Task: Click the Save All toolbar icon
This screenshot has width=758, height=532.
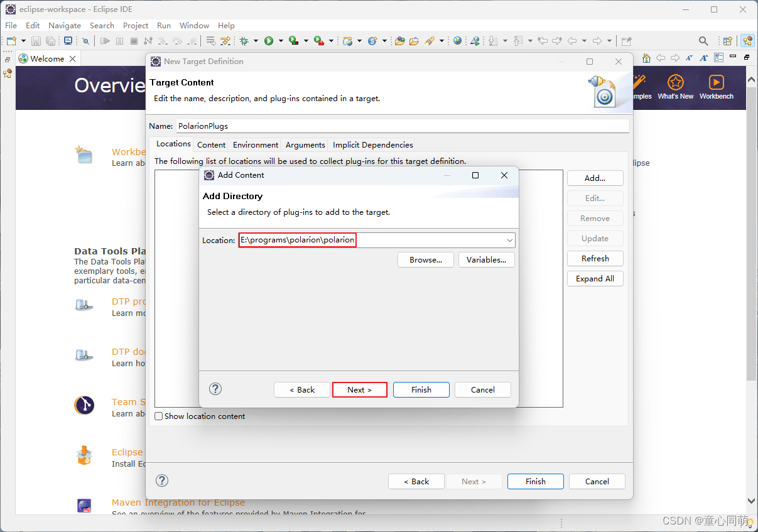Action: point(50,41)
